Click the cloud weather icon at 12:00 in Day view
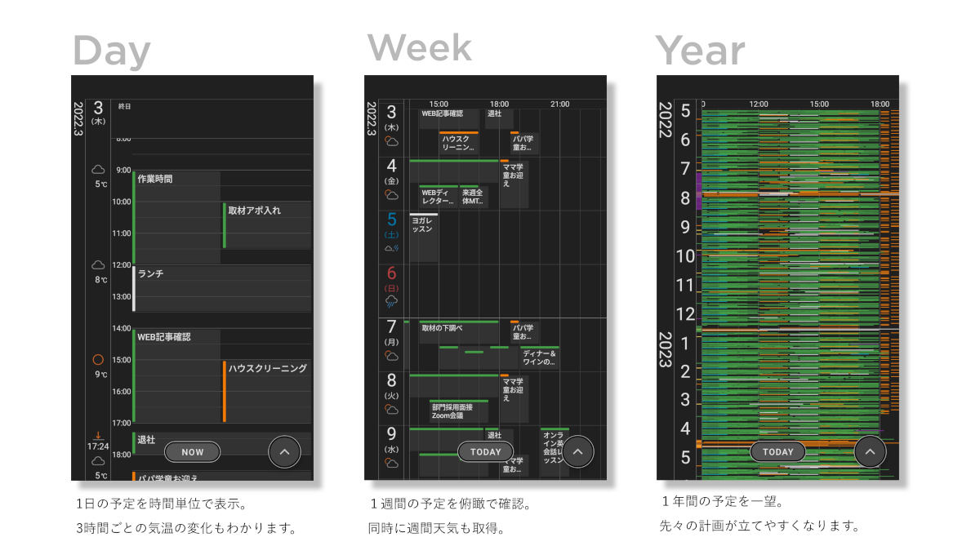Screen dimensions: 980x555 [x=98, y=265]
